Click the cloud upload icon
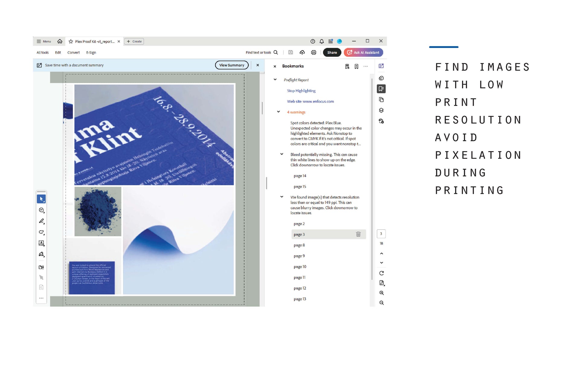The height and width of the screenshot is (367, 588). coord(302,53)
